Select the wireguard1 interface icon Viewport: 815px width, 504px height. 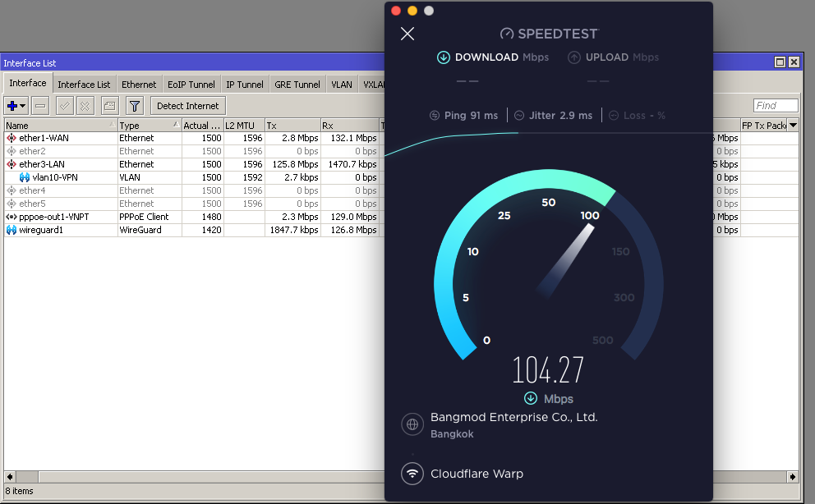pos(11,230)
